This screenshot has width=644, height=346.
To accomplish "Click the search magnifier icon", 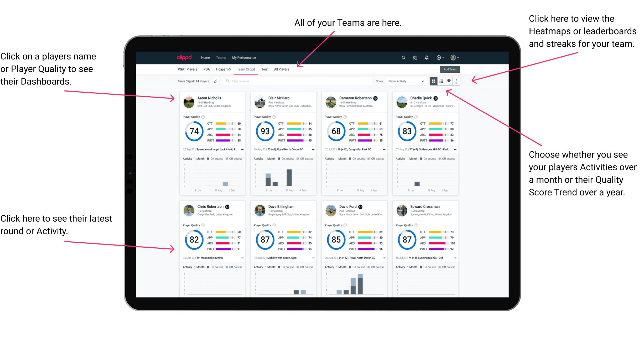I will (x=403, y=57).
